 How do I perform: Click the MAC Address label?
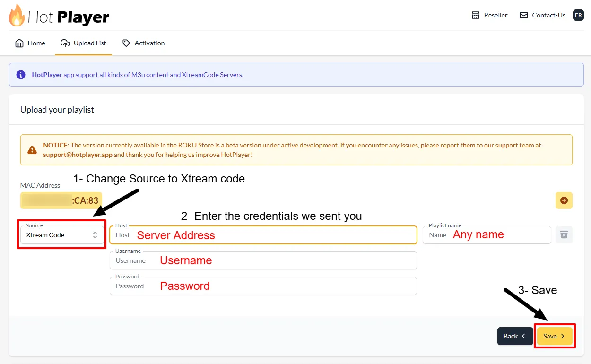40,185
